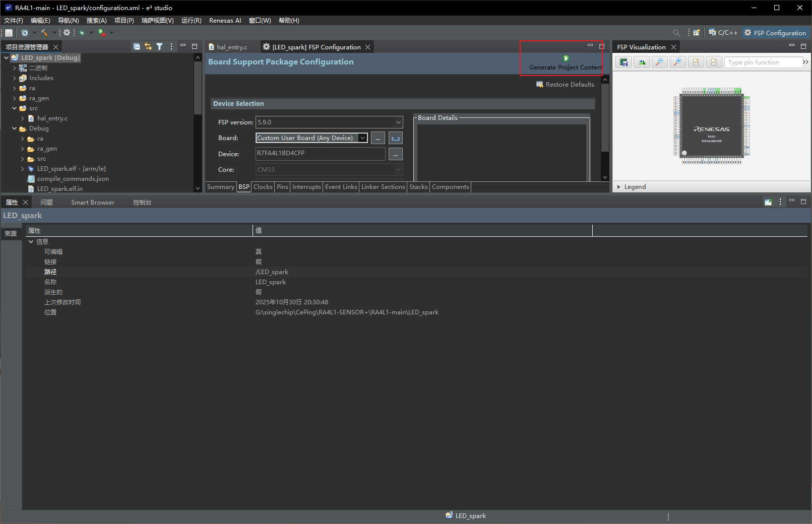Click the filter funnel icon in project explorer
The height and width of the screenshot is (524, 812).
point(159,46)
